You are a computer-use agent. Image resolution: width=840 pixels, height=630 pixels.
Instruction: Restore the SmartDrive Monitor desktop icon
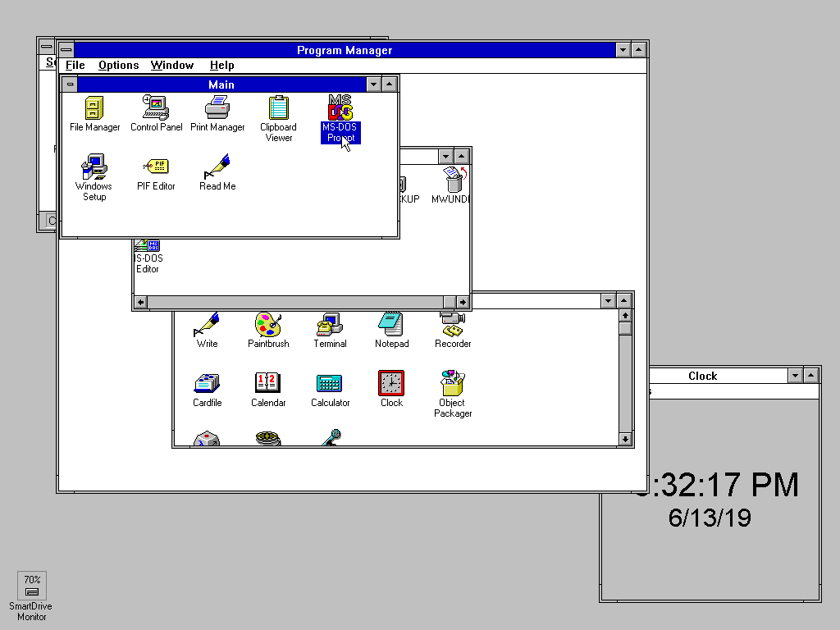point(32,586)
